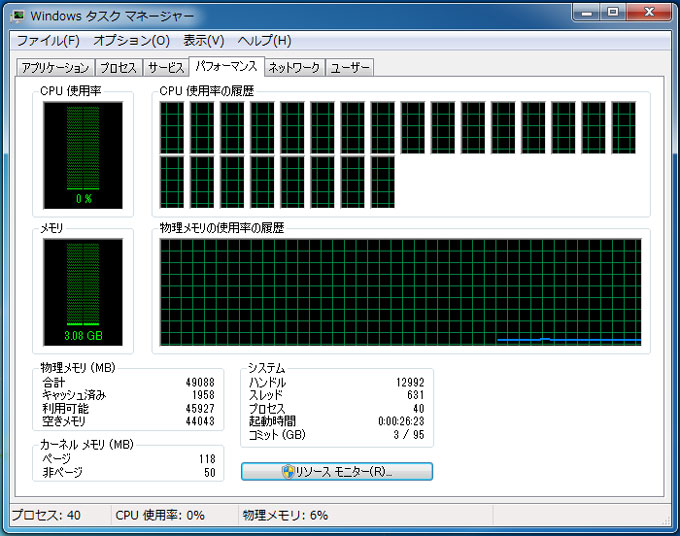Image resolution: width=680 pixels, height=536 pixels.
Task: Switch to the アプリケーション tab
Action: [x=56, y=68]
